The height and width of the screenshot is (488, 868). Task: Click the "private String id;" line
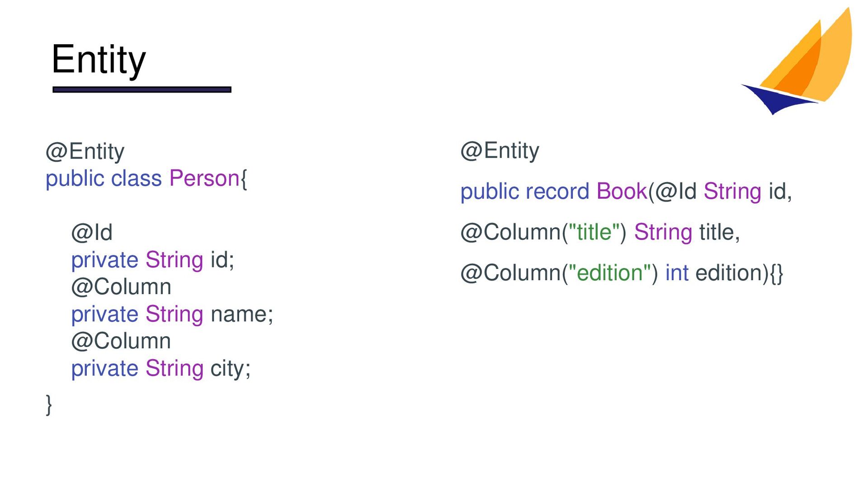coord(153,260)
